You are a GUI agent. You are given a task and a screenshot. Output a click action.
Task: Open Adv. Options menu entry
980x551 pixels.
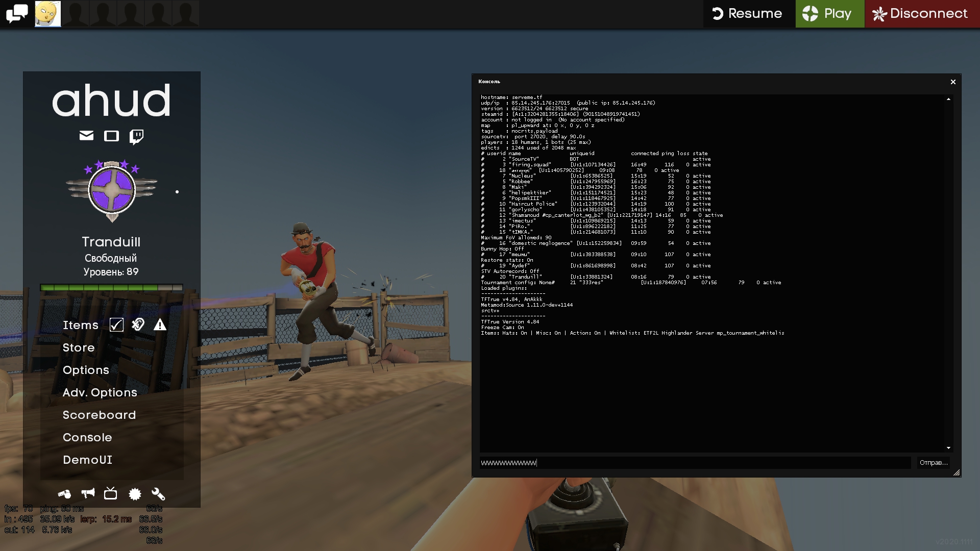pyautogui.click(x=100, y=392)
